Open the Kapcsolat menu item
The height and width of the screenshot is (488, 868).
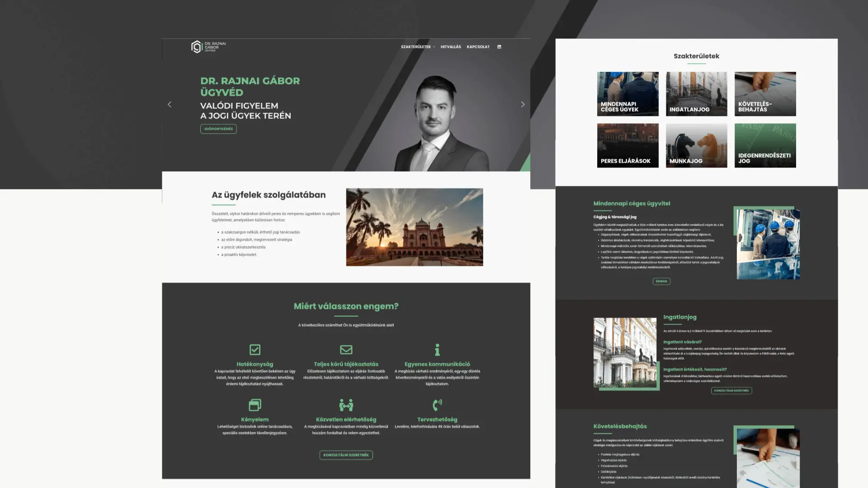pos(478,47)
